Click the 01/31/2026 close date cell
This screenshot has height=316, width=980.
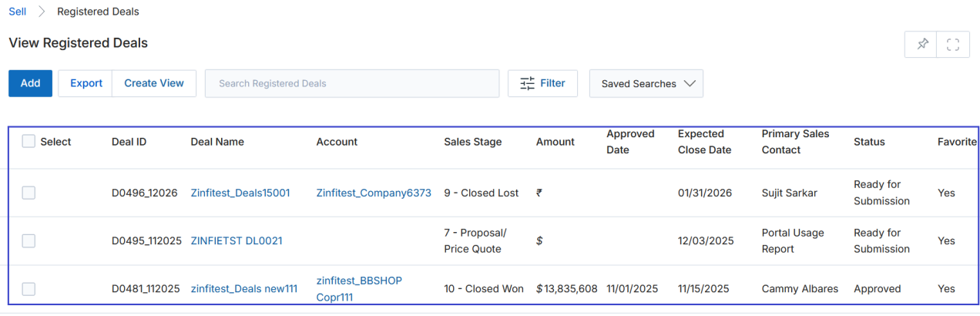click(x=705, y=193)
